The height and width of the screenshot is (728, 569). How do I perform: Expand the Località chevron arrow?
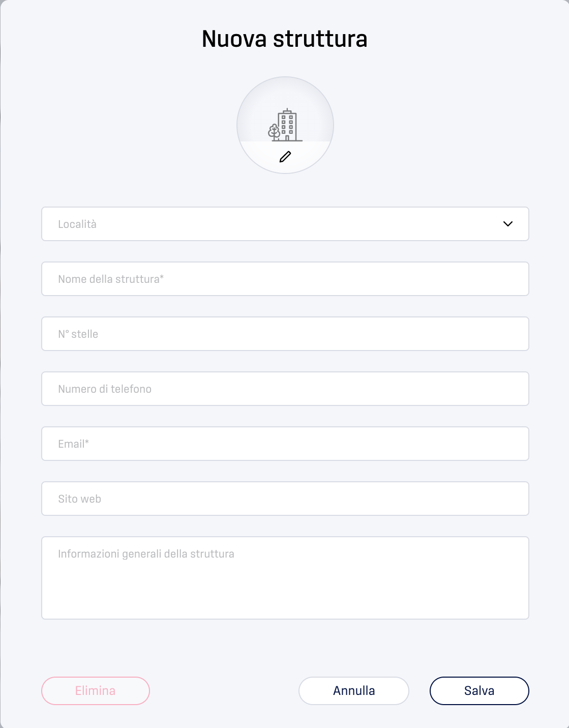point(507,224)
